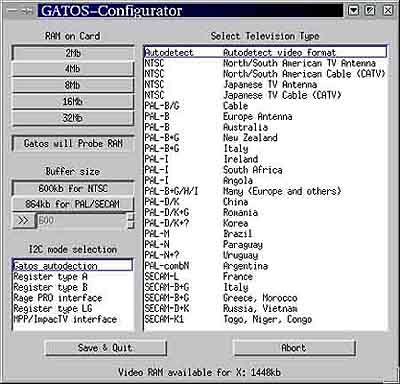The height and width of the screenshot is (384, 400).
Task: Click the title bar pin icon
Action: [x=27, y=11]
